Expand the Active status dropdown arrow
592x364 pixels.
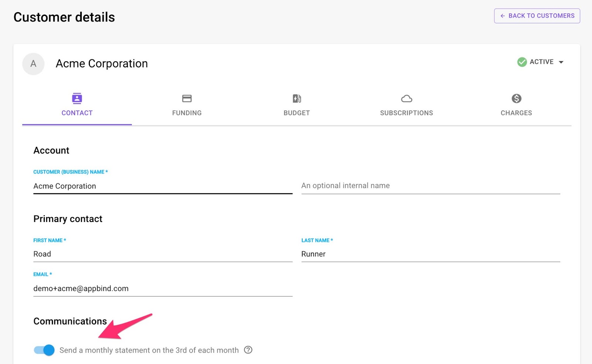click(561, 62)
